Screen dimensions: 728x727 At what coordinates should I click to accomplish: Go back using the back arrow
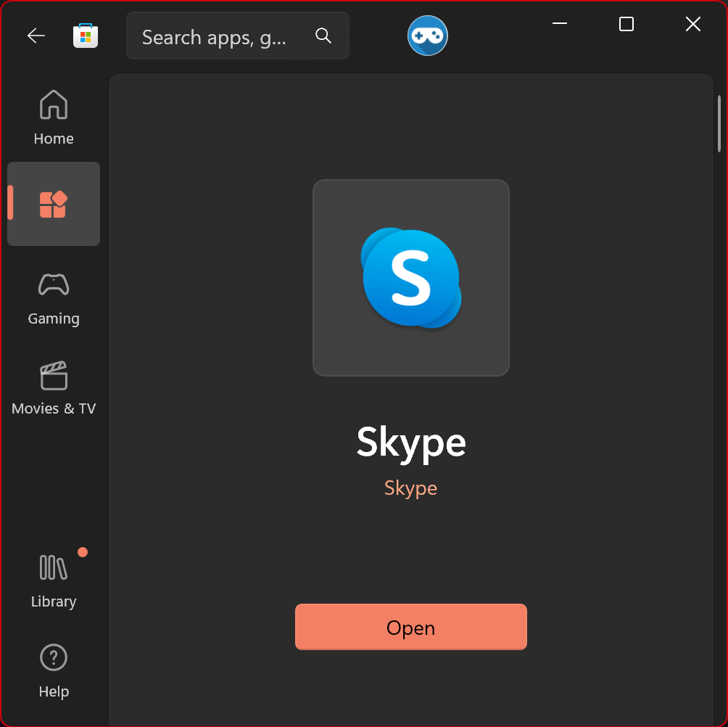click(36, 36)
